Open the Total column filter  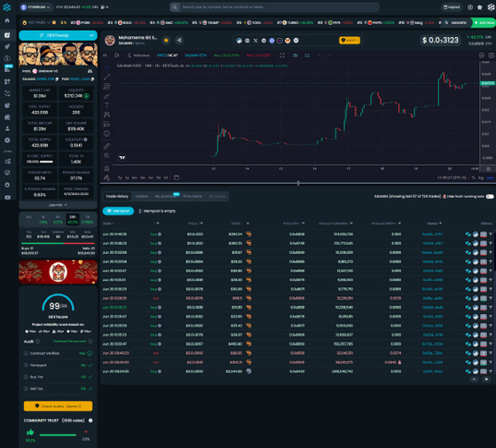point(248,224)
